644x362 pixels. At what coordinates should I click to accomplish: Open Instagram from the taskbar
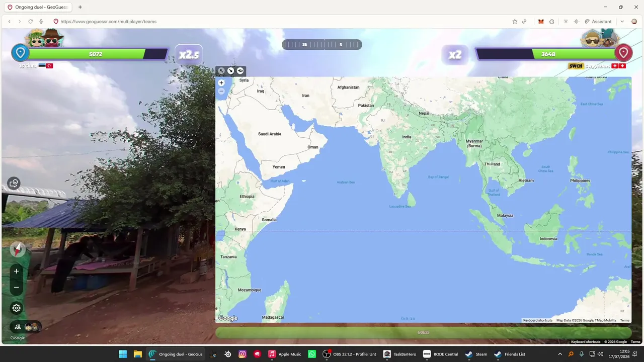[243, 354]
